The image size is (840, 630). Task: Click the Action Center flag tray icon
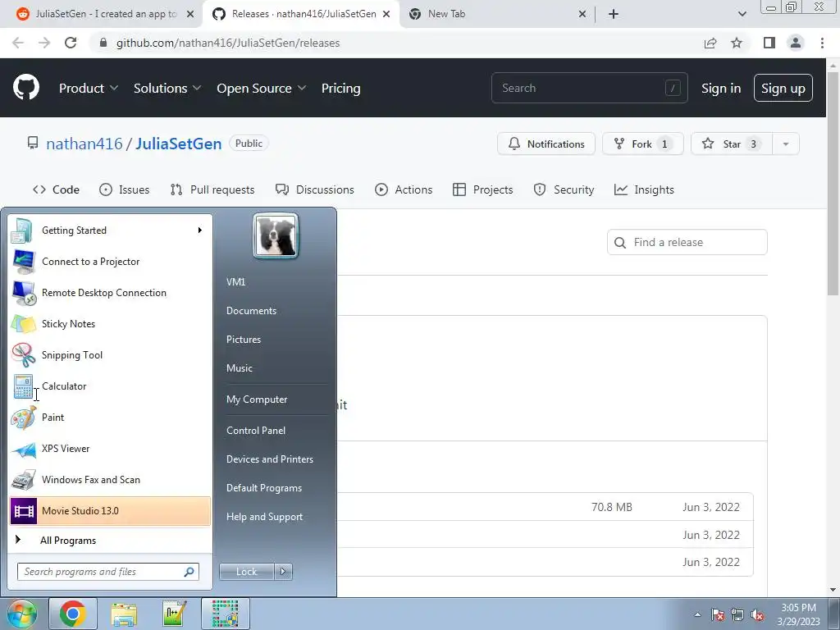pos(718,615)
